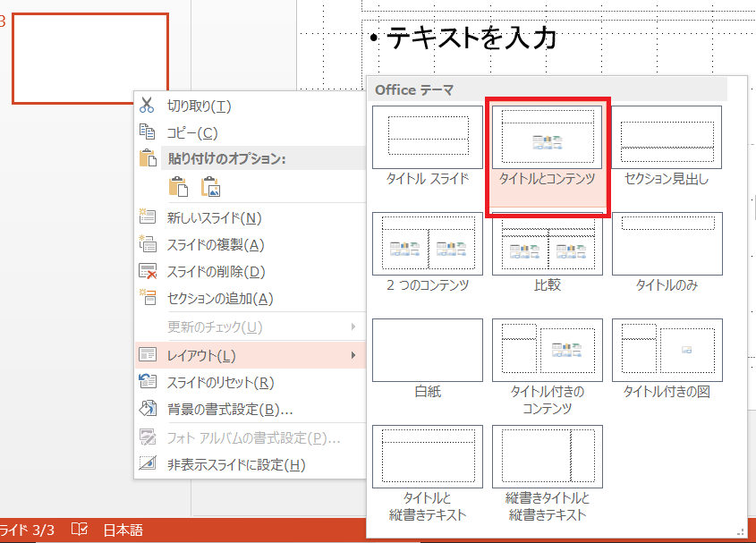Pick the セクション見出し layout
This screenshot has width=756, height=543.
point(667,146)
